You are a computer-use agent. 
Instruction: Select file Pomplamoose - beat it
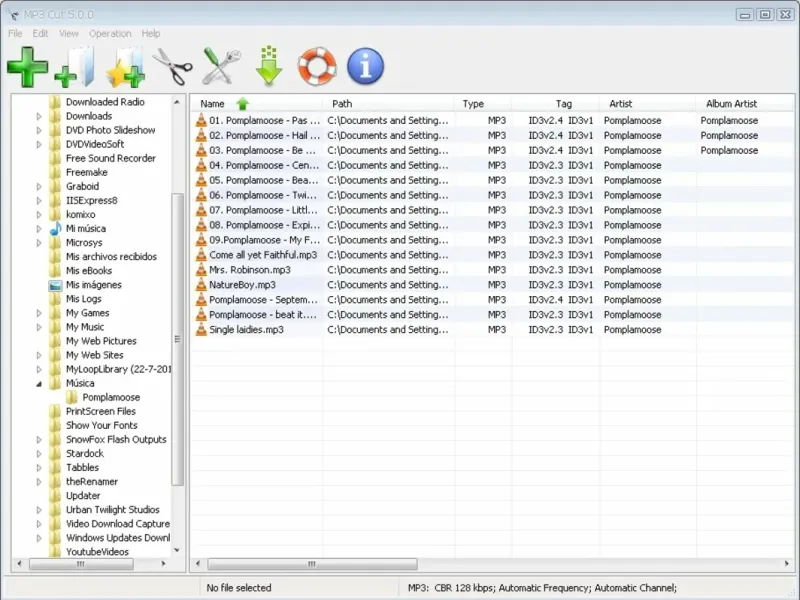[263, 315]
